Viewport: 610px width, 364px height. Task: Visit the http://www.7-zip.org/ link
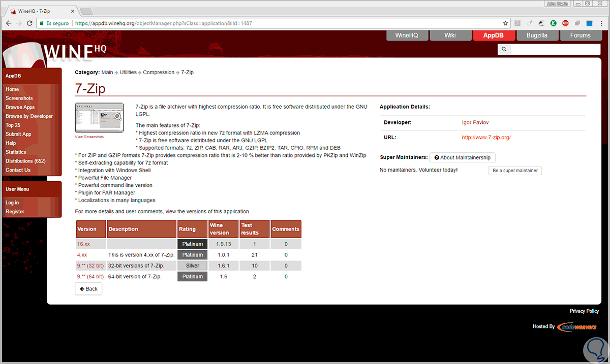click(x=486, y=138)
